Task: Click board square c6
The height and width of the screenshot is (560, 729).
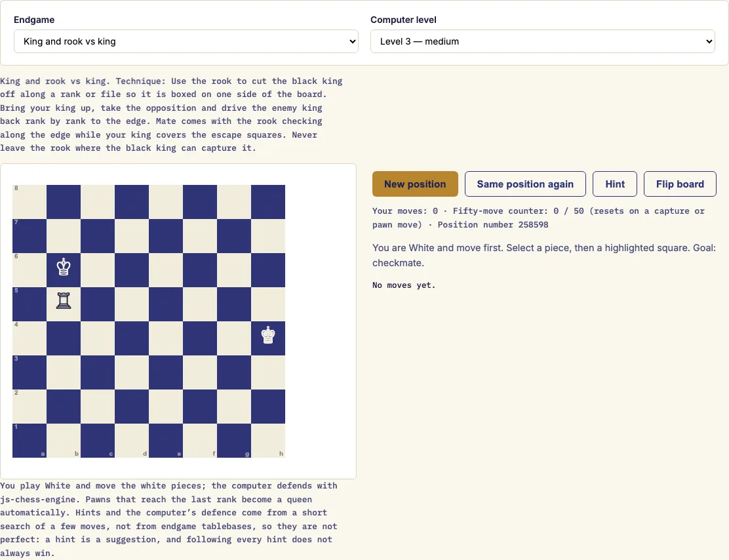Action: tap(98, 270)
